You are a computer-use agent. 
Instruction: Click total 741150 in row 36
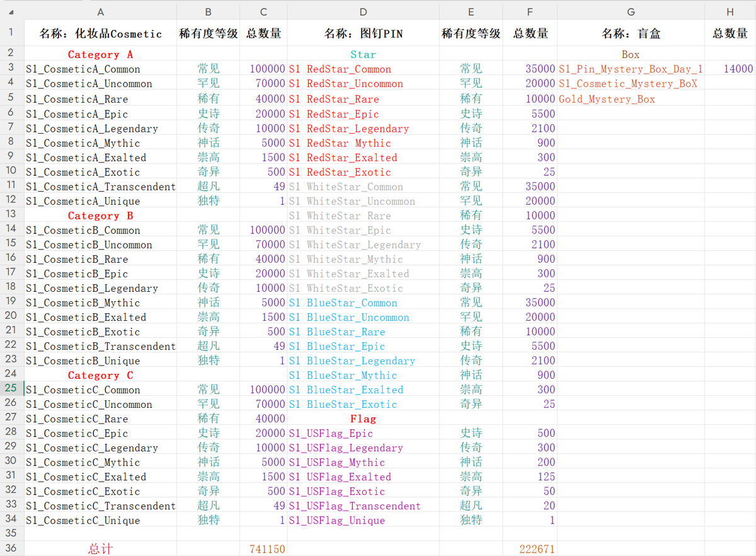263,549
